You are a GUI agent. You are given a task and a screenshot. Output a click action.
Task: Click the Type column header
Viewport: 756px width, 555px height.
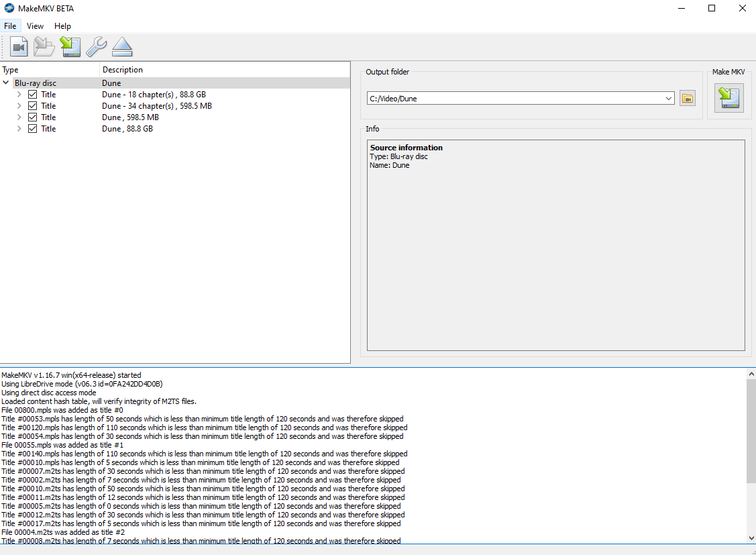(50, 69)
